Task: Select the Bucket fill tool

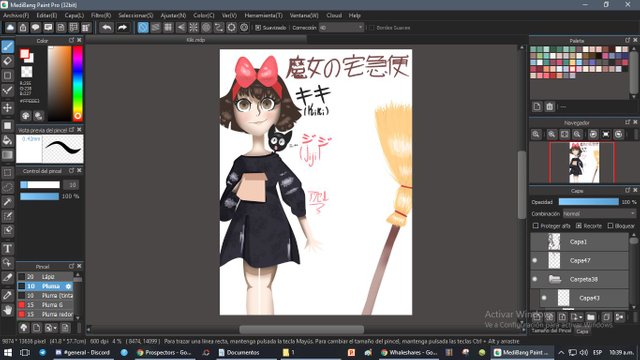Action: coord(7,140)
